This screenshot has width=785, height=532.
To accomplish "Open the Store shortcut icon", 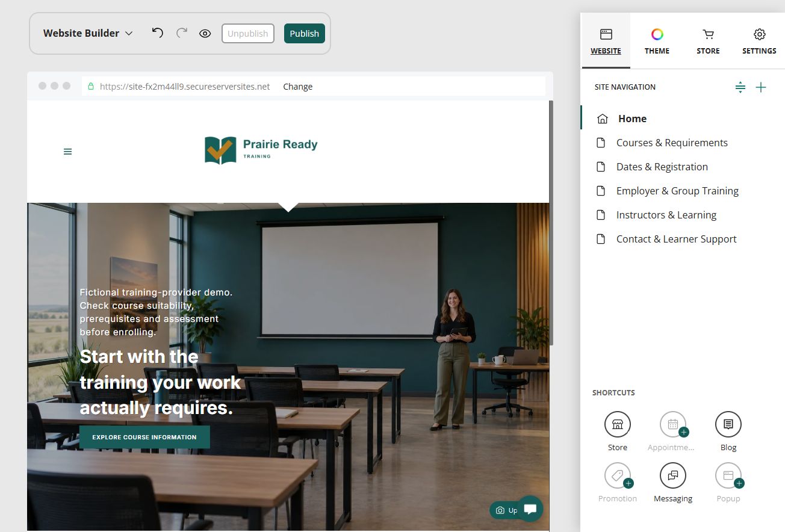I will click(x=618, y=424).
